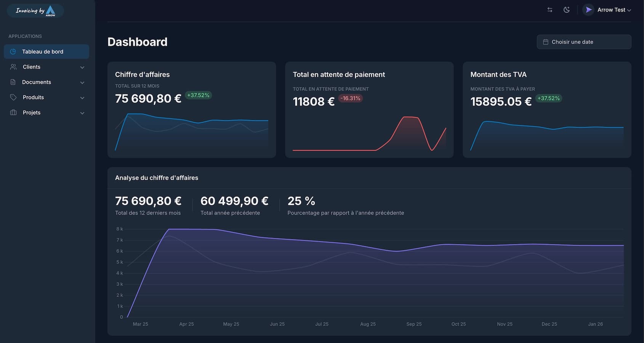The image size is (644, 343).
Task: Click the Projets briefcase icon
Action: 13,112
